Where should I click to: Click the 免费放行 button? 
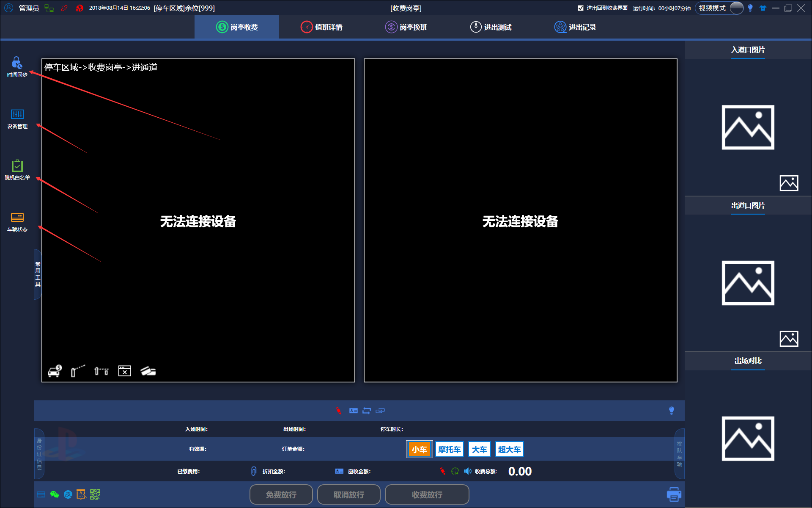281,494
